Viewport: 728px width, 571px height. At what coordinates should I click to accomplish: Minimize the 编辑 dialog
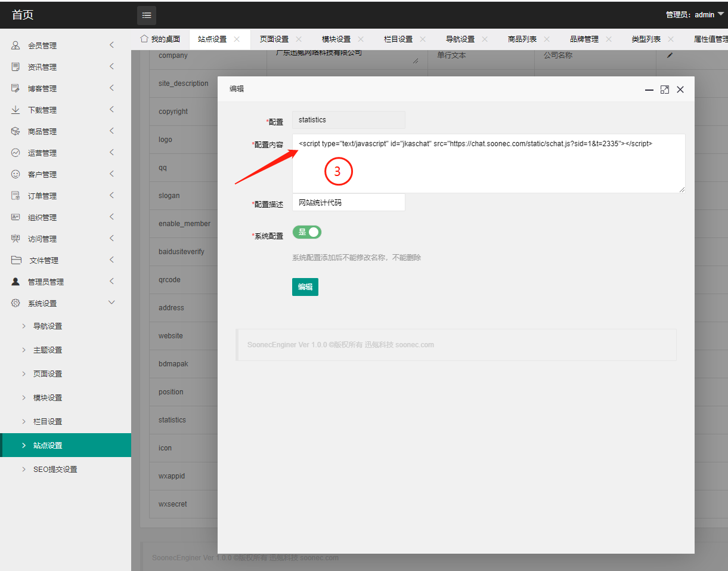click(x=649, y=89)
